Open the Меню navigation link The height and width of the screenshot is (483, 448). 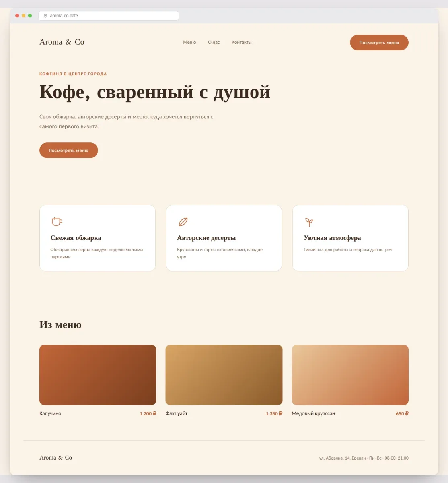tap(189, 42)
